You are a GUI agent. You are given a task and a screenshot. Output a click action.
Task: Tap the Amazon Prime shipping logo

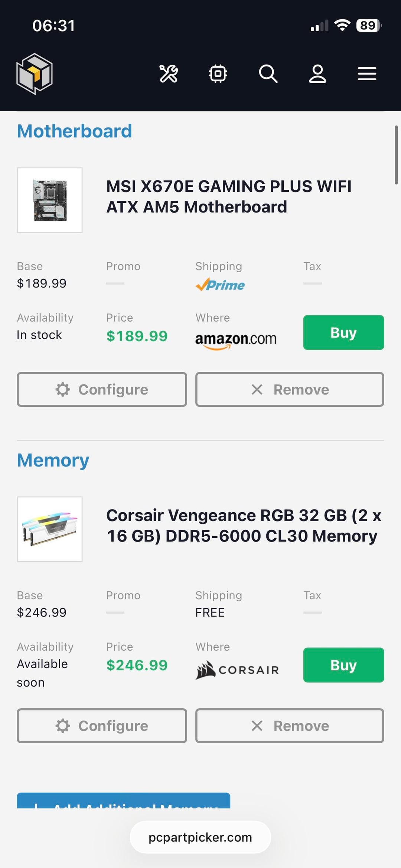(x=220, y=285)
